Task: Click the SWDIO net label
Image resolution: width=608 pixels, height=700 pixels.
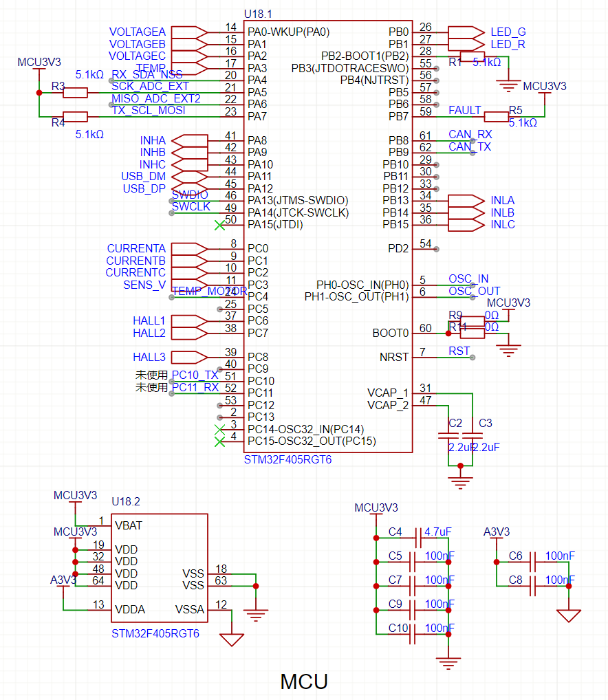Action: (190, 195)
